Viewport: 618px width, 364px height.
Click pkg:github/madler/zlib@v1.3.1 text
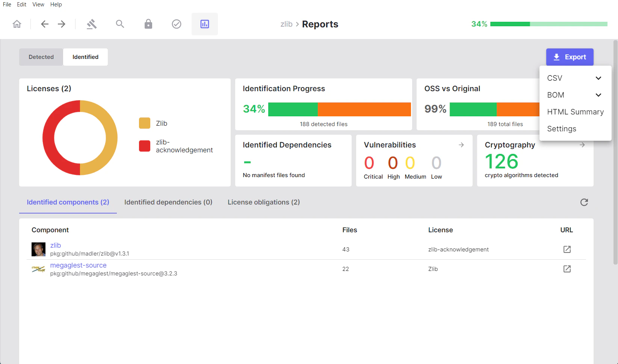[x=89, y=254]
